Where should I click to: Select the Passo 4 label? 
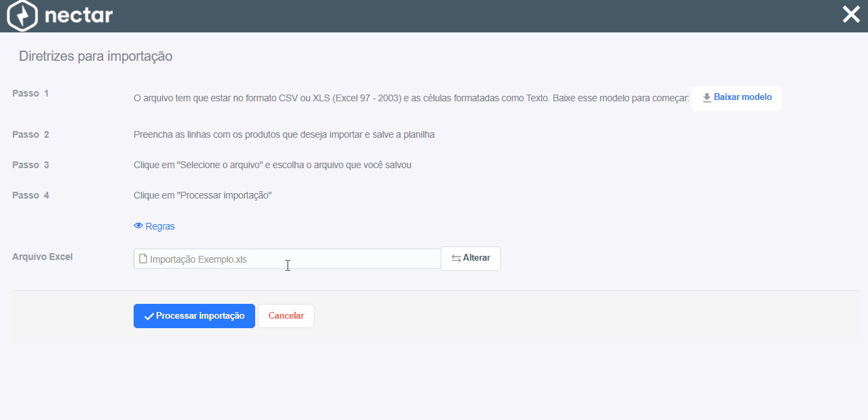[x=30, y=195]
